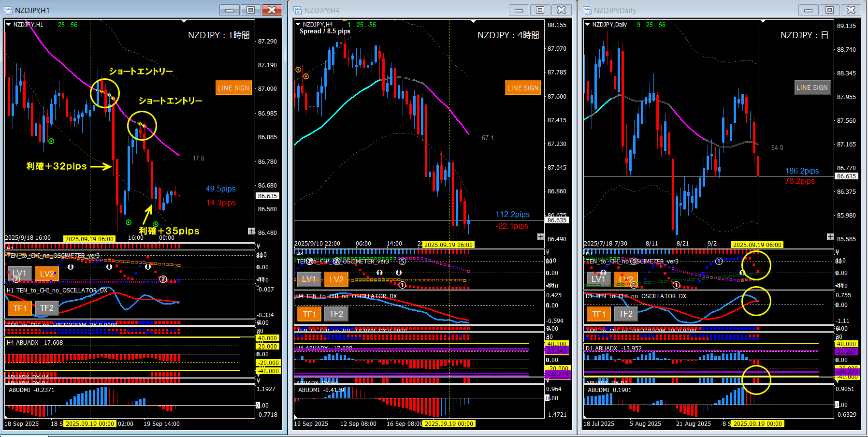Click the yellow 2025.09.19 06:00 label on H1 timeline
The image size is (868, 437).
click(89, 239)
